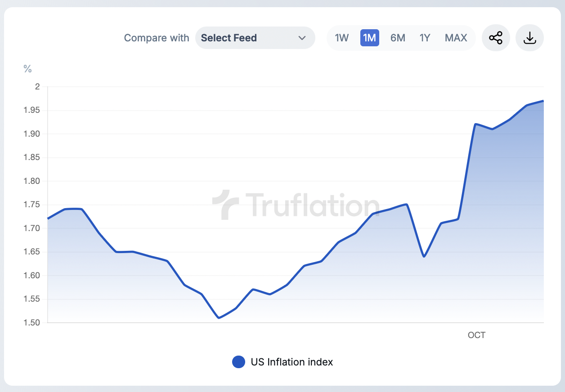The width and height of the screenshot is (565, 392).
Task: Click the line's rightmost endpoint near 1.97
Action: [543, 101]
